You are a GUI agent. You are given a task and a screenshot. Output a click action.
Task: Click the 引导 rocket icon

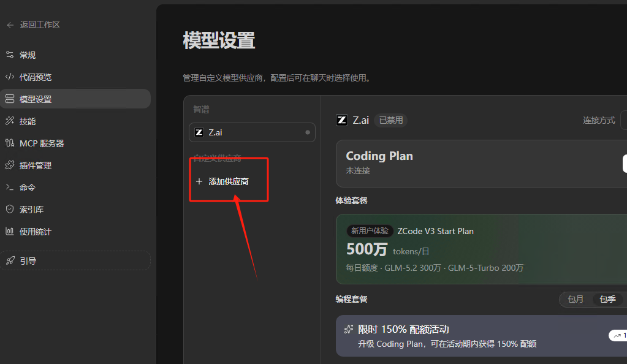[x=10, y=260]
